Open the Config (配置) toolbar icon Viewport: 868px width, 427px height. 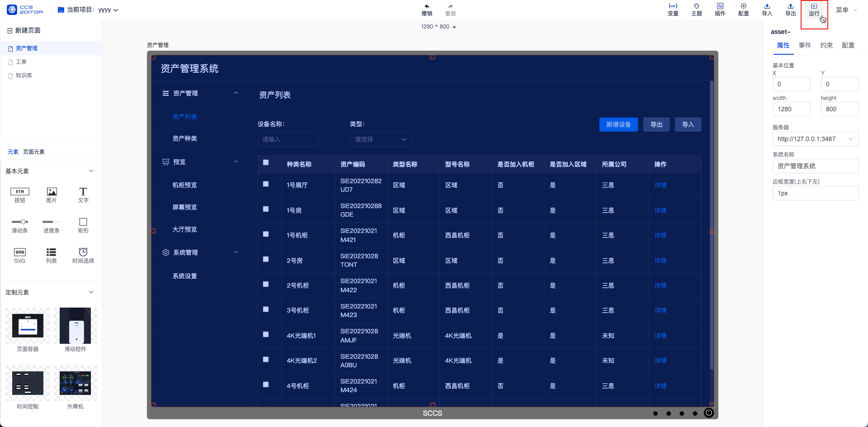tap(744, 10)
